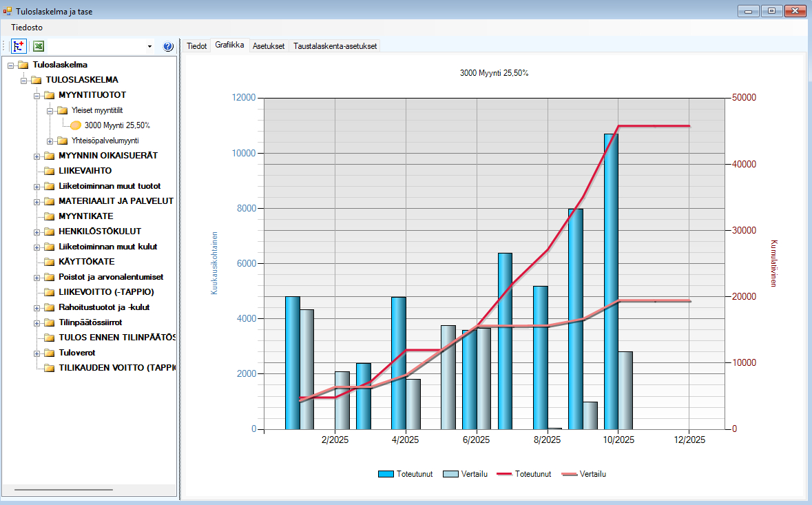Open the toolbar combo box dropdown arrow
Image resolution: width=812 pixels, height=505 pixels.
tap(149, 47)
